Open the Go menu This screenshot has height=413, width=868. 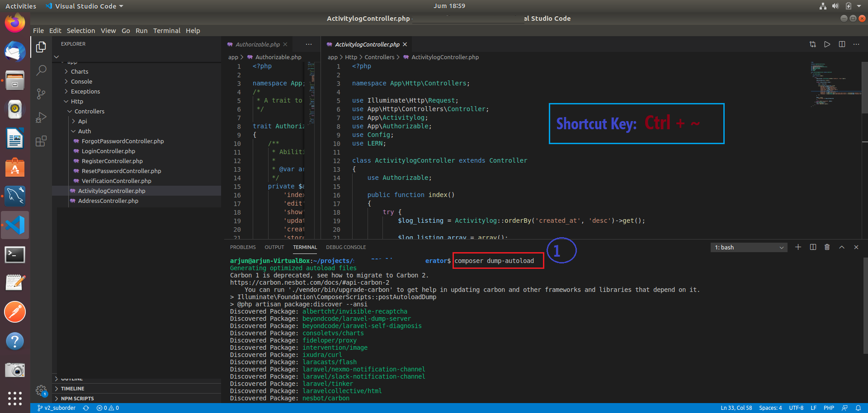126,31
